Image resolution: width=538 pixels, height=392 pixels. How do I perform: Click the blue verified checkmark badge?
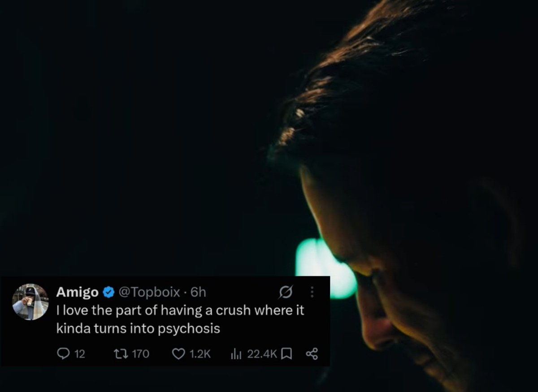pos(108,293)
